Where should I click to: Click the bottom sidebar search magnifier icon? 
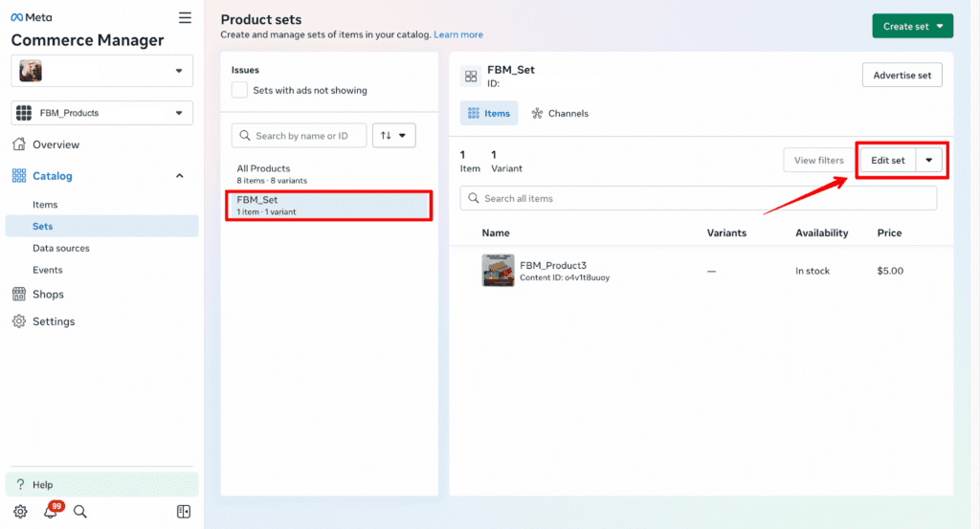coord(80,512)
